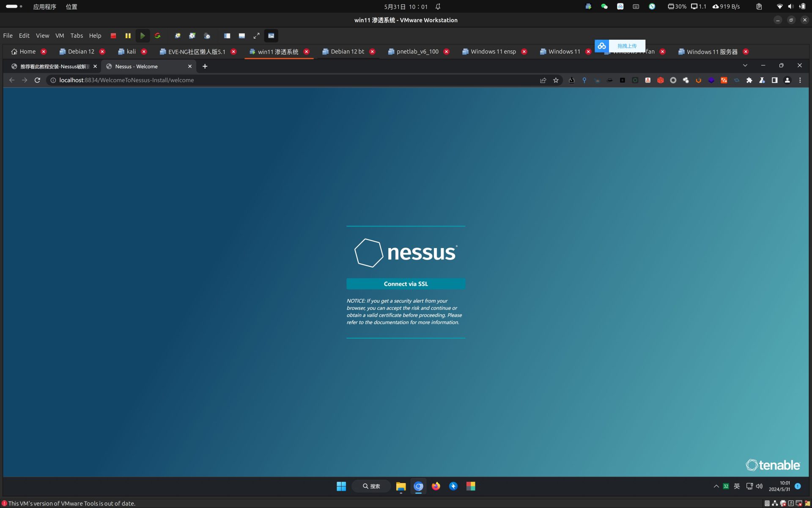This screenshot has height=508, width=812.
Task: Open the 应用程序 applications menu
Action: click(x=44, y=7)
